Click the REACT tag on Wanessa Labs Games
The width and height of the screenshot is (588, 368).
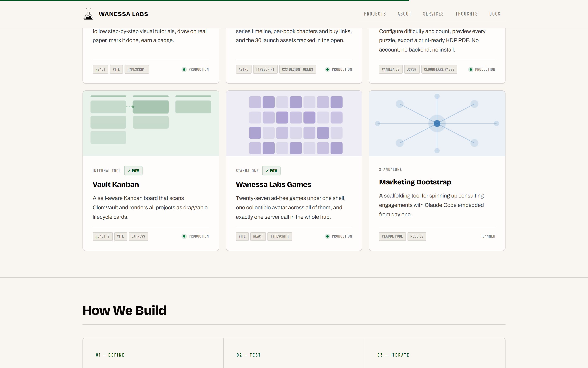click(258, 236)
